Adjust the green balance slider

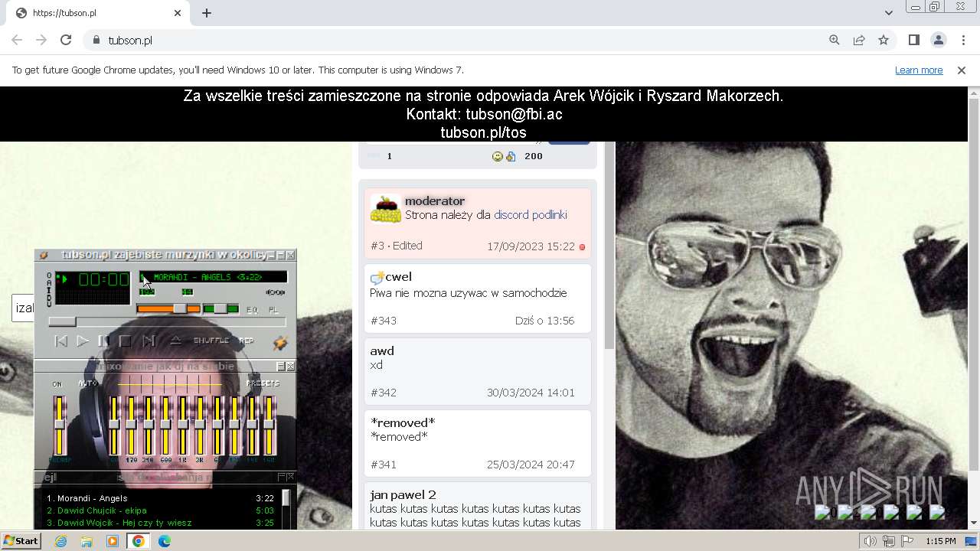(220, 308)
